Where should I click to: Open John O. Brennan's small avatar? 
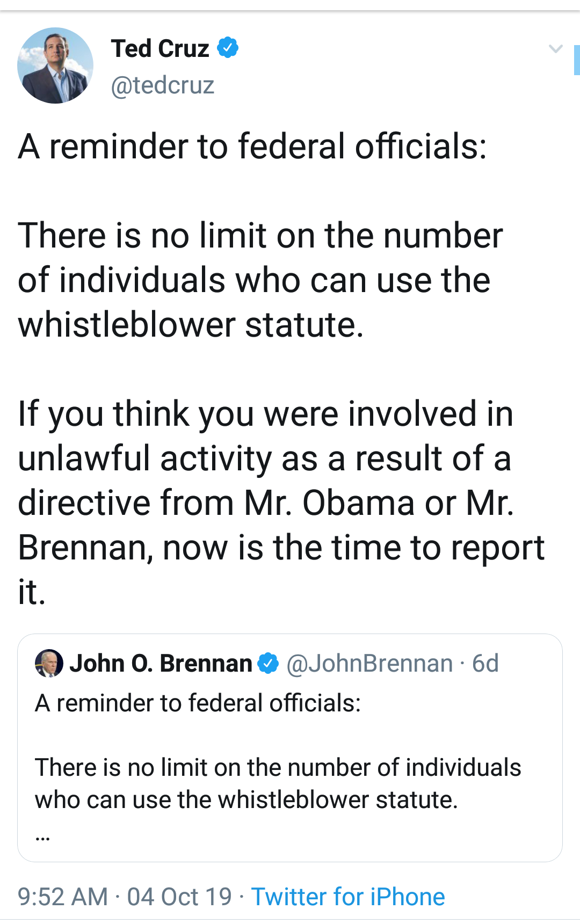(49, 663)
